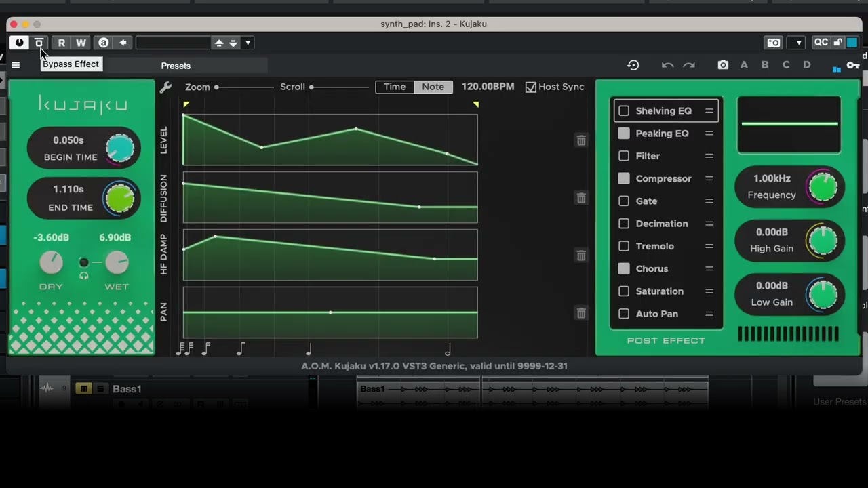This screenshot has width=868, height=488.
Task: Click the A/B setting switch icon
Action: point(103,43)
